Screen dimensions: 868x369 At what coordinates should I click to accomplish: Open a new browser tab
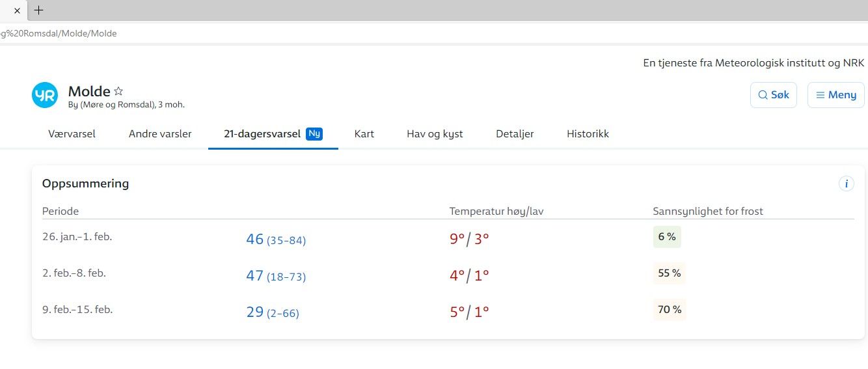coord(39,10)
